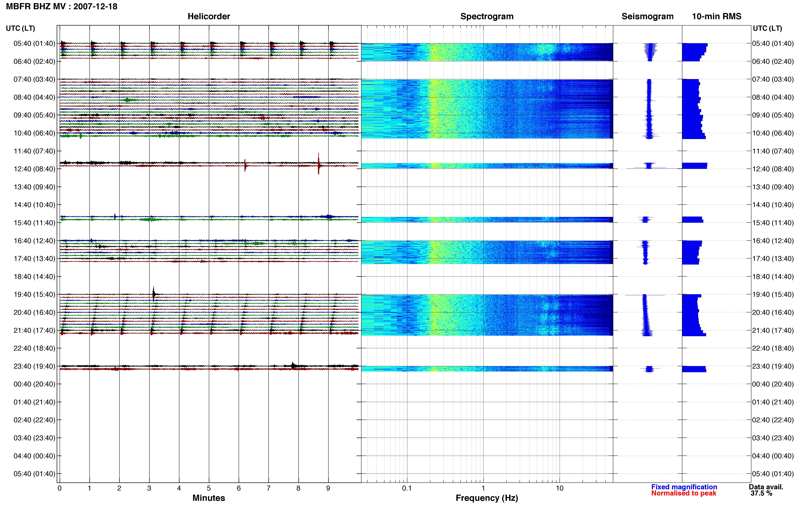The height and width of the screenshot is (508, 812).
Task: Click the left 'UTC (LT)' axis label
Action: coord(21,28)
